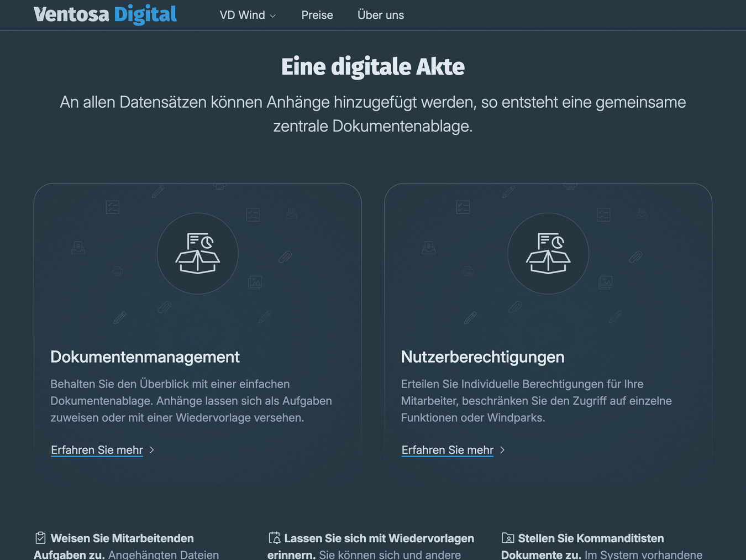Click the clipboard icon beside 'Weisen Sie Mitarbeitenden'
Viewport: 746px width, 560px height.
click(x=40, y=537)
